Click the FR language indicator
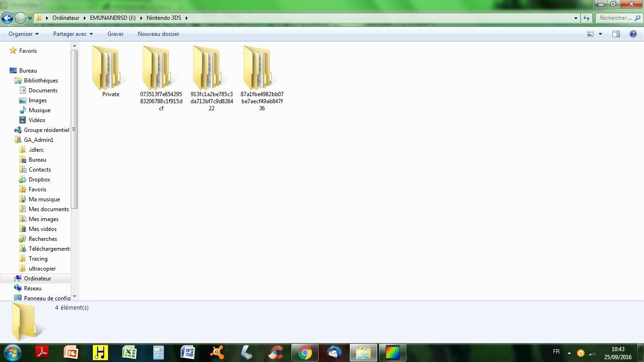The height and width of the screenshot is (362, 644). point(556,352)
